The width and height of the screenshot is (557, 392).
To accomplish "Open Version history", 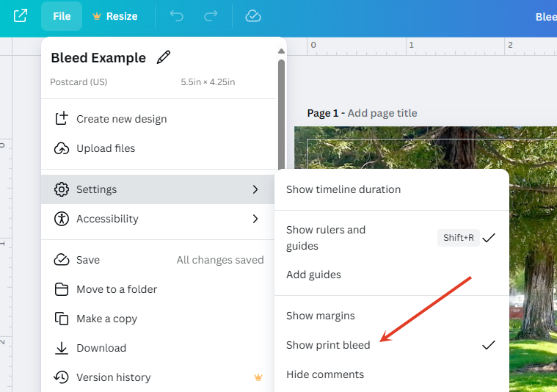I will pos(159,377).
